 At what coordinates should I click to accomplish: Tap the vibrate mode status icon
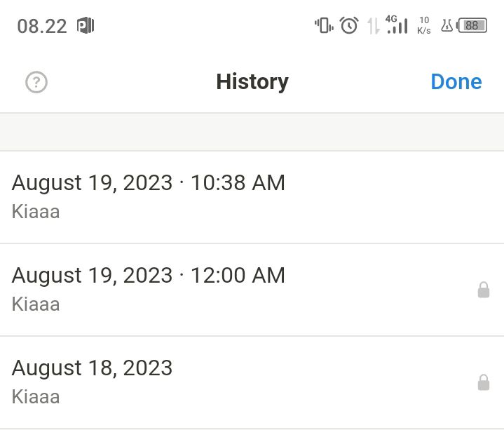(x=324, y=25)
